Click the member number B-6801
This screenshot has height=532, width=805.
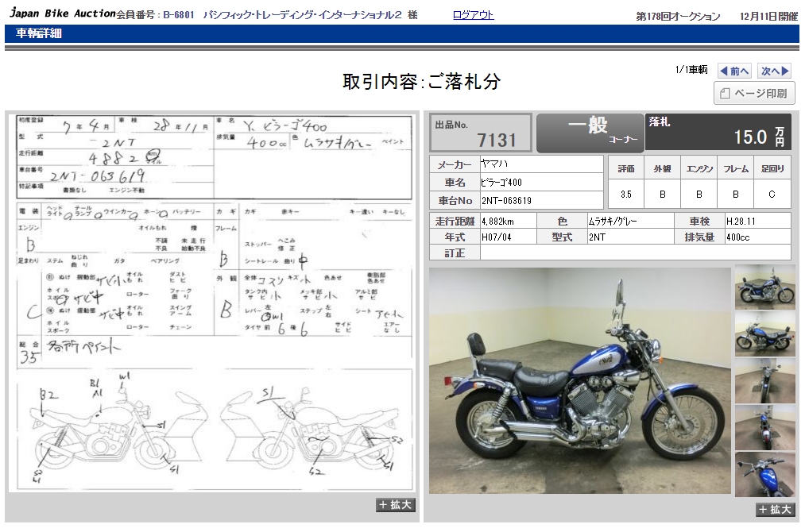(x=178, y=15)
